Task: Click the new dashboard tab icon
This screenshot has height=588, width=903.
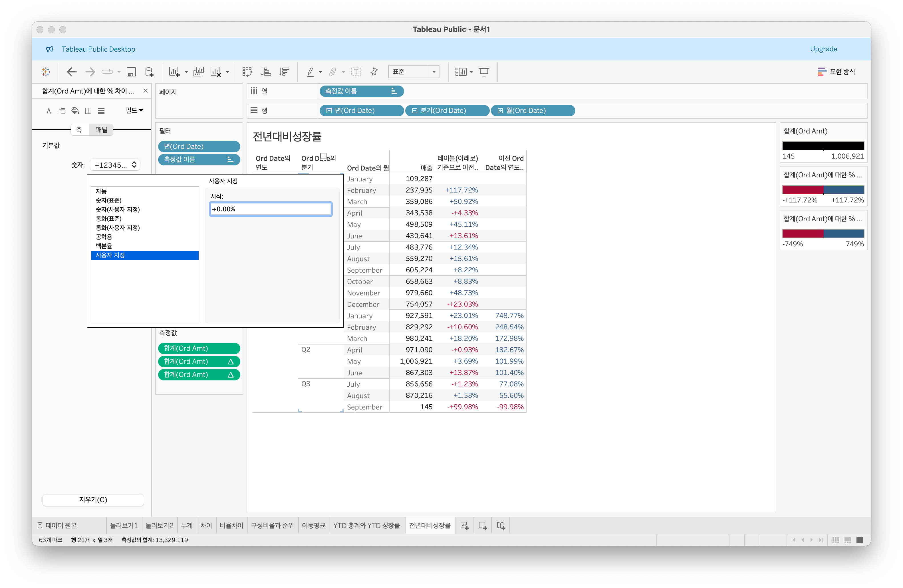Action: 482,526
